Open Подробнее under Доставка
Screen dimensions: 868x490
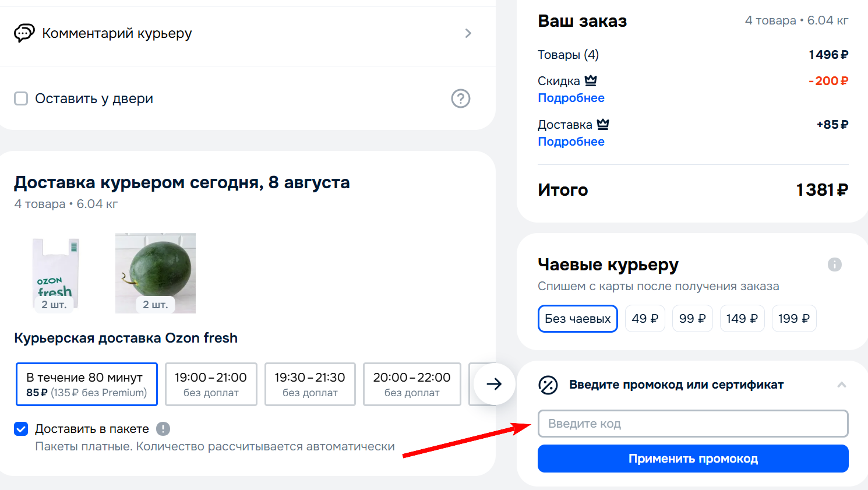[571, 141]
